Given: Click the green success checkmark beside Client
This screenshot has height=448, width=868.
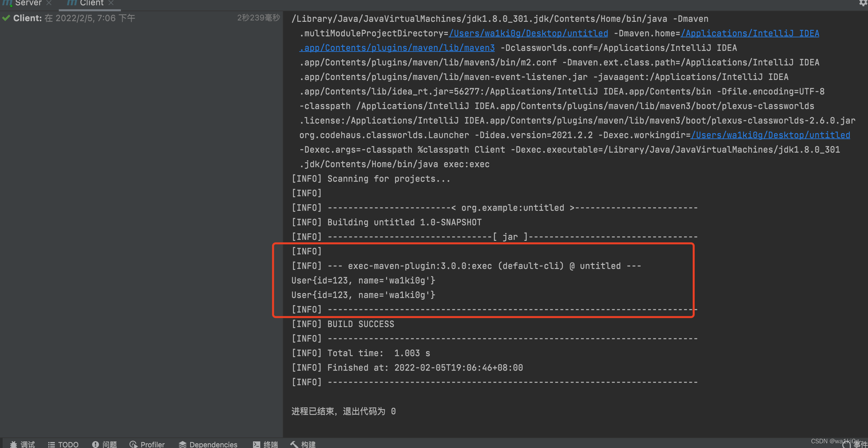Looking at the screenshot, I should click(x=6, y=18).
